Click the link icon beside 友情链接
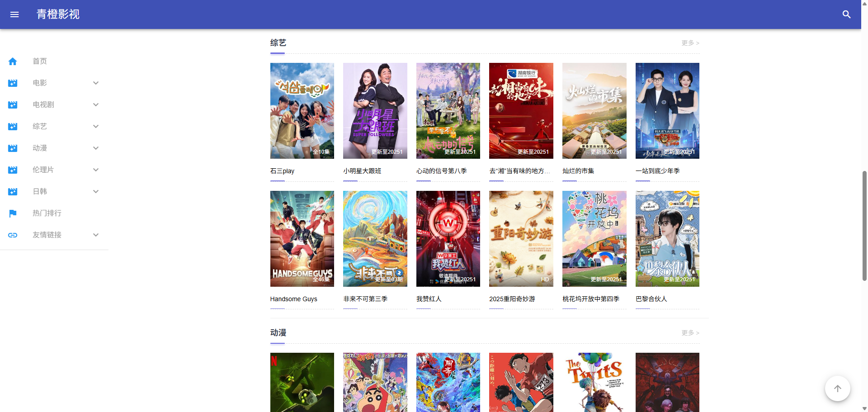 [x=13, y=235]
